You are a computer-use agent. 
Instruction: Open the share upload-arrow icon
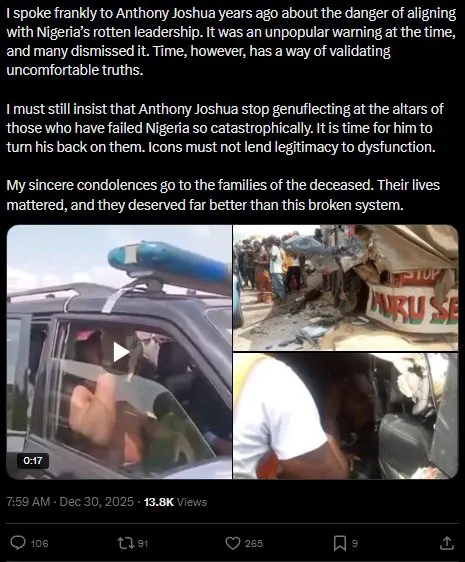446,543
